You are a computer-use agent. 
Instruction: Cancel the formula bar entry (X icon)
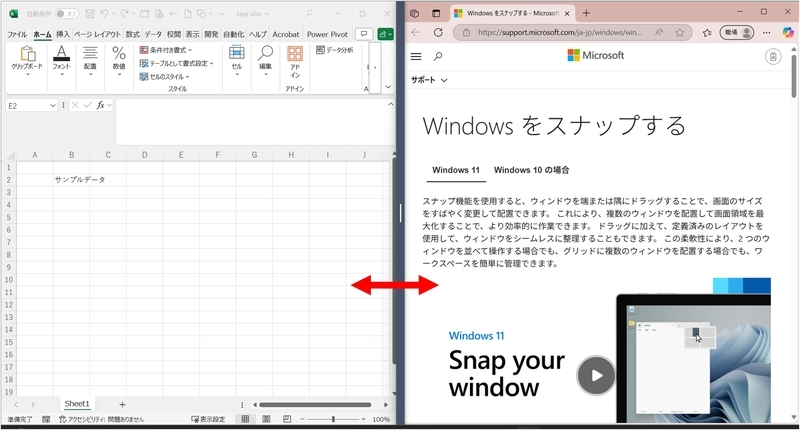click(x=76, y=105)
